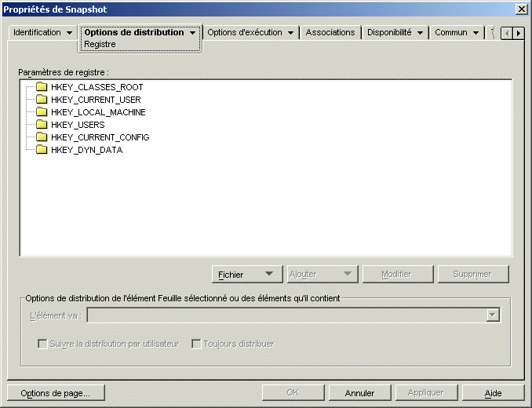
Task: Click the Registre sub-page label
Action: click(100, 44)
